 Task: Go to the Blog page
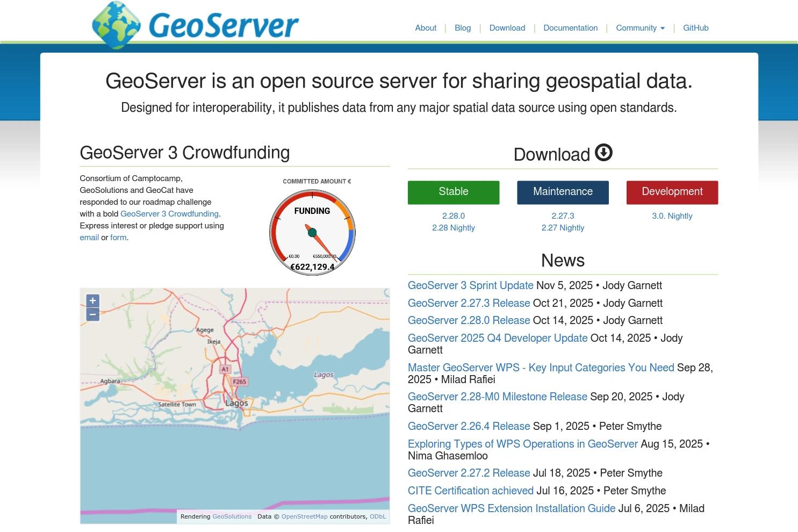click(x=463, y=28)
